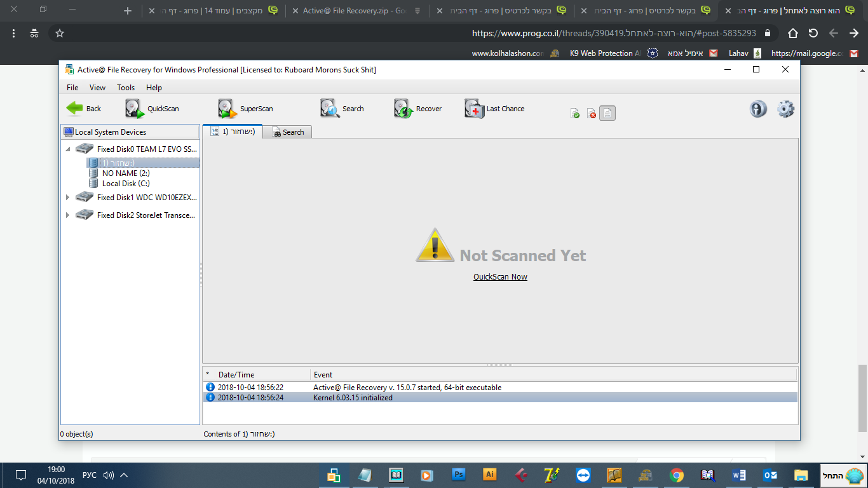Open the Lahav bookmark

coord(743,53)
